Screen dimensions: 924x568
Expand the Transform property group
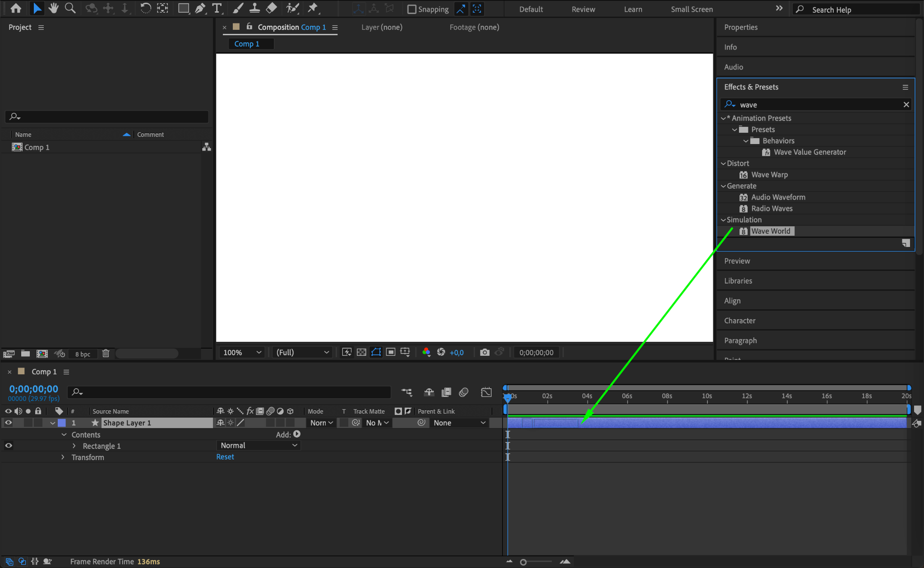coord(63,457)
